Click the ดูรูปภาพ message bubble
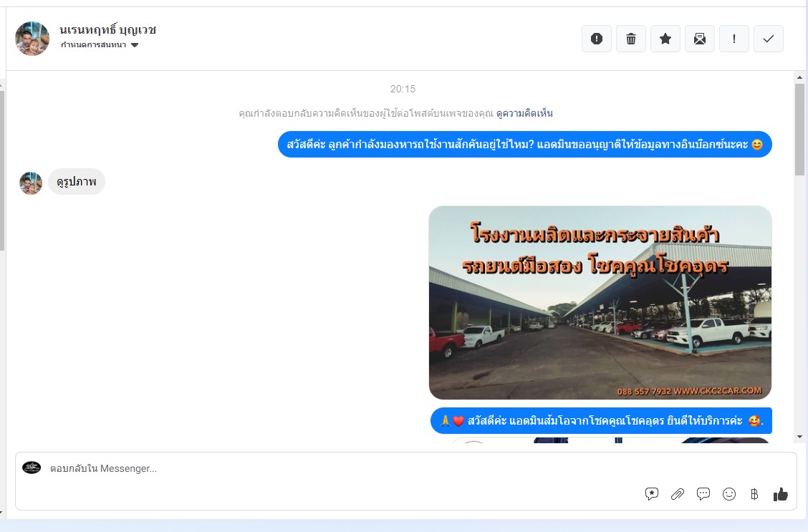Viewport: 808px width, 532px height. click(76, 182)
